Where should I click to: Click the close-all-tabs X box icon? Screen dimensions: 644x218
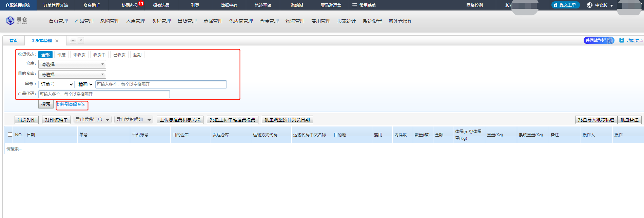81,40
